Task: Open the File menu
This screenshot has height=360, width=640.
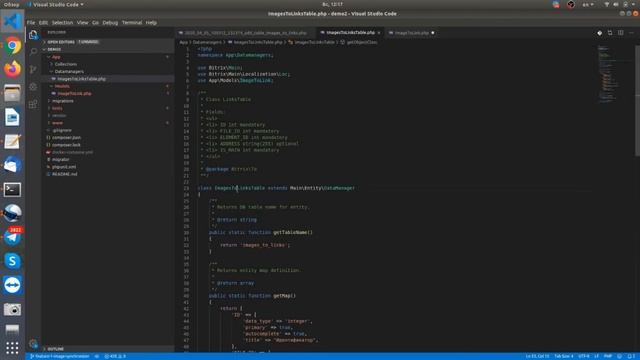Action: point(31,23)
